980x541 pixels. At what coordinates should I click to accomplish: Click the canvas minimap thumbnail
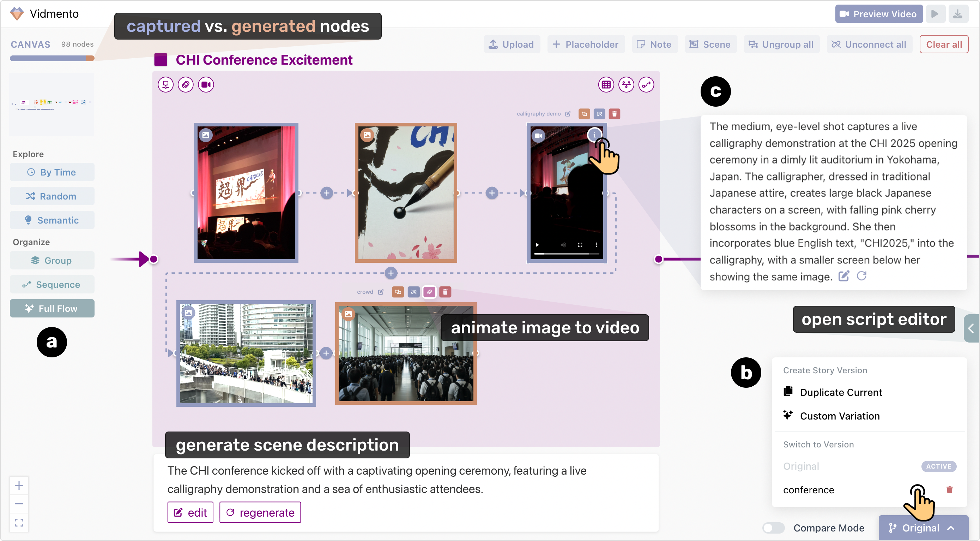point(52,104)
